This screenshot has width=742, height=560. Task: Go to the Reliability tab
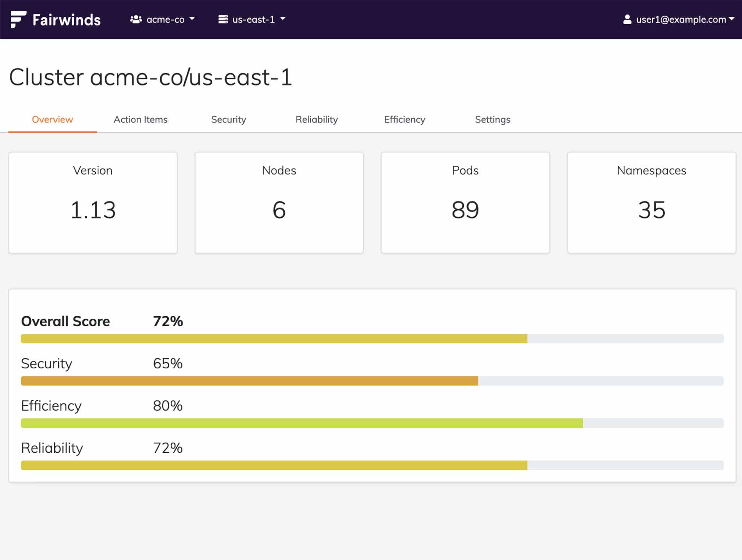pos(317,119)
